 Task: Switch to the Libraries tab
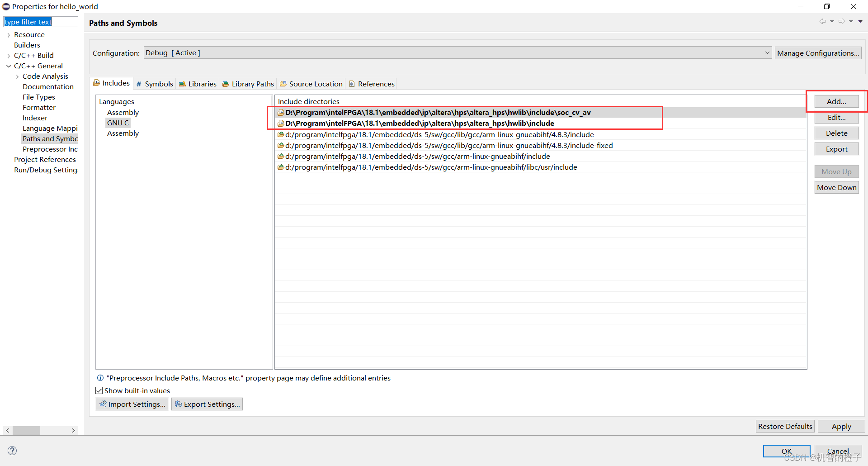pyautogui.click(x=198, y=84)
